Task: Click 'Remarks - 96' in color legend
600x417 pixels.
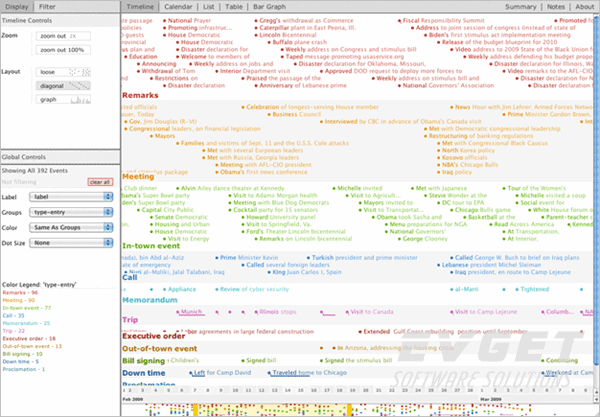Action: (20, 293)
